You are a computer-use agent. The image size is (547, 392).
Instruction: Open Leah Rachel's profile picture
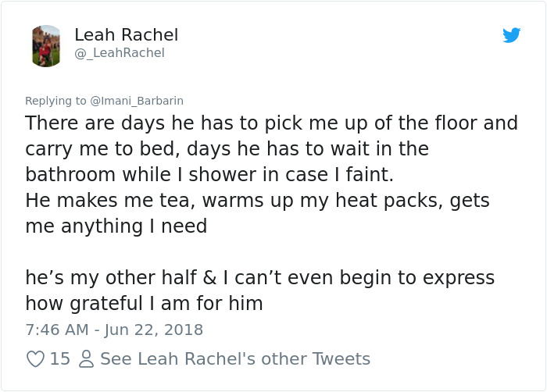pos(46,45)
